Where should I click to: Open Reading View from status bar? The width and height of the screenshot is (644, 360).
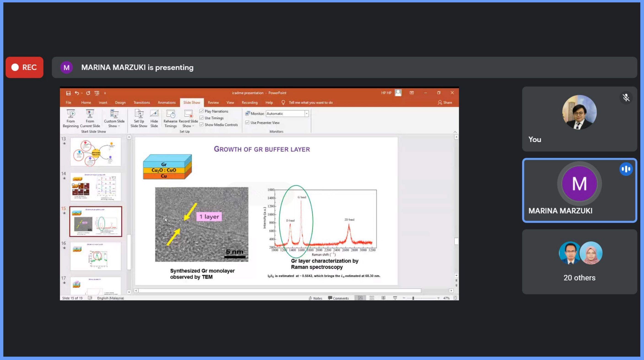click(x=383, y=298)
